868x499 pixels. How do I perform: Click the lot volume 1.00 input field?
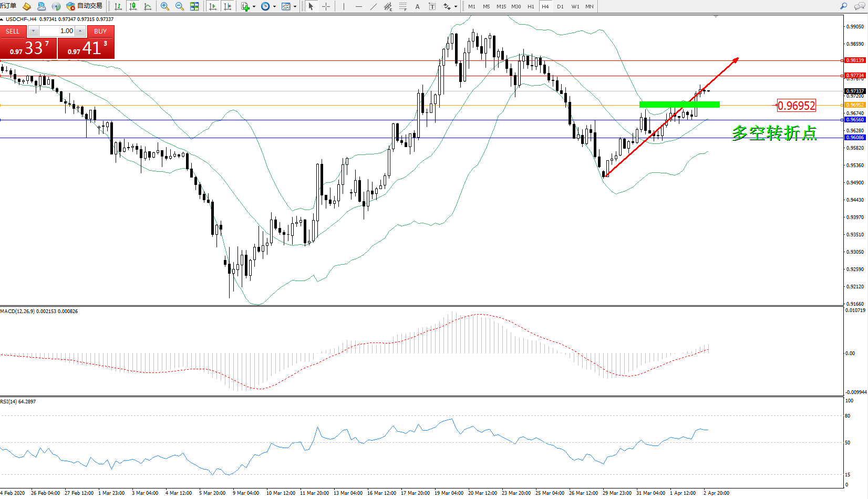(58, 31)
